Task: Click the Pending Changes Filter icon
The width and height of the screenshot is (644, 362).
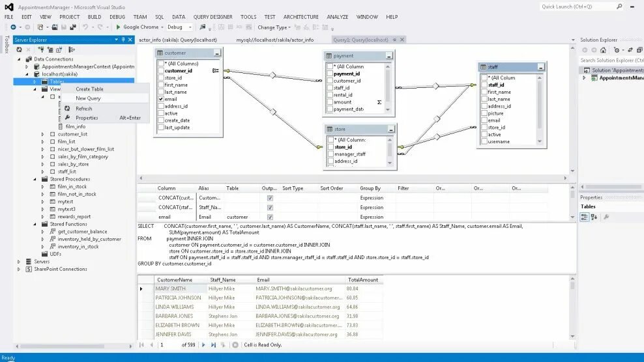Action: pyautogui.click(x=617, y=50)
